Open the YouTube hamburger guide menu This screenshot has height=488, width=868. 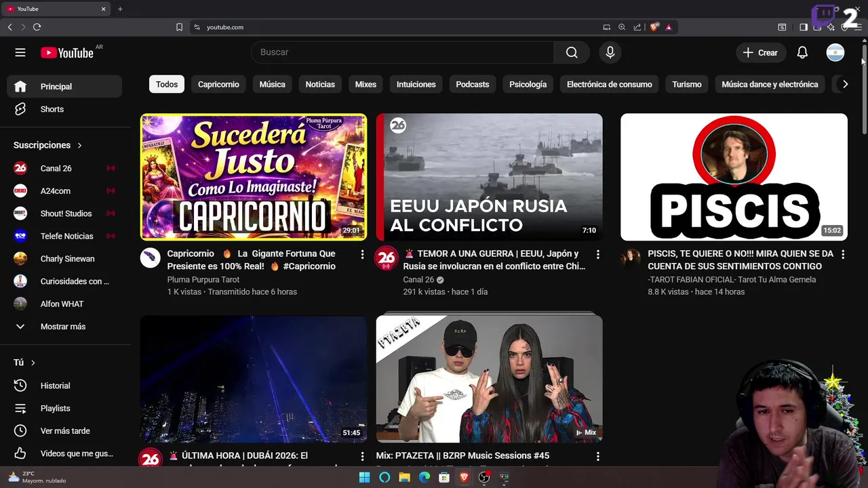(20, 52)
